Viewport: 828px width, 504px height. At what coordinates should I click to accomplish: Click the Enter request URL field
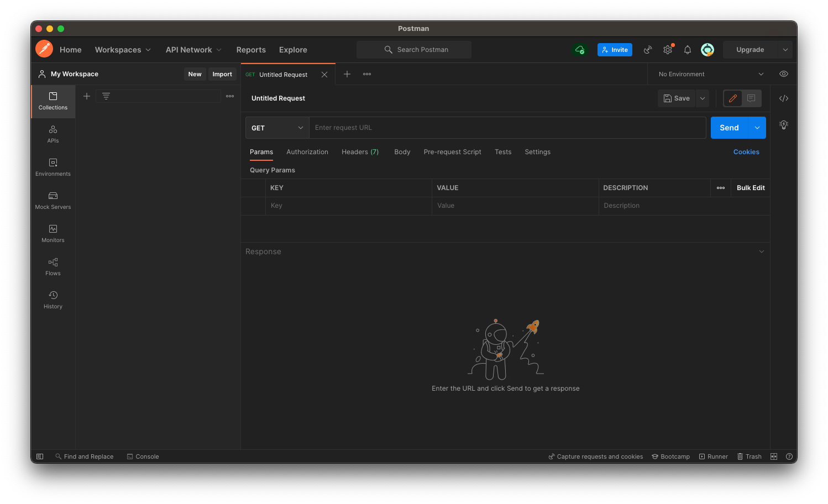(x=507, y=128)
